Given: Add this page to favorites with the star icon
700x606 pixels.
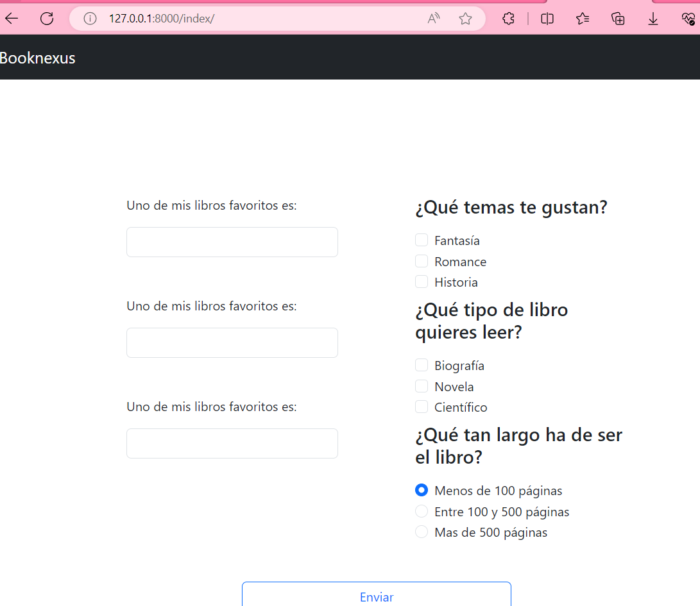Looking at the screenshot, I should 465,19.
